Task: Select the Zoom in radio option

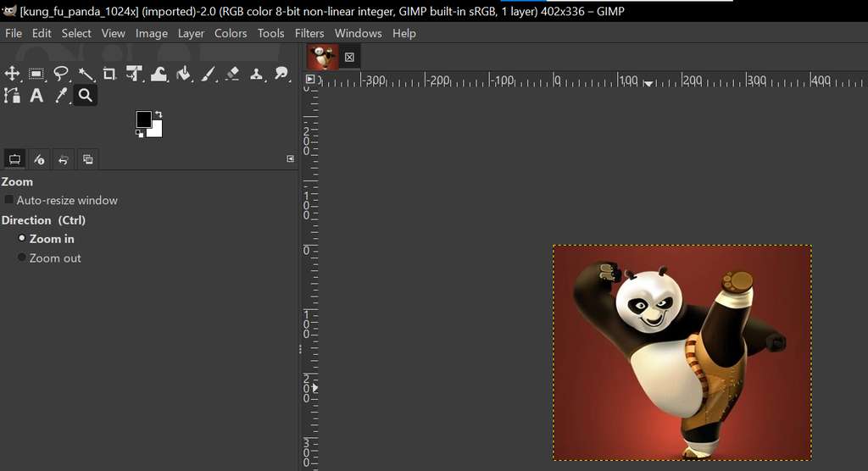Action: [x=22, y=238]
